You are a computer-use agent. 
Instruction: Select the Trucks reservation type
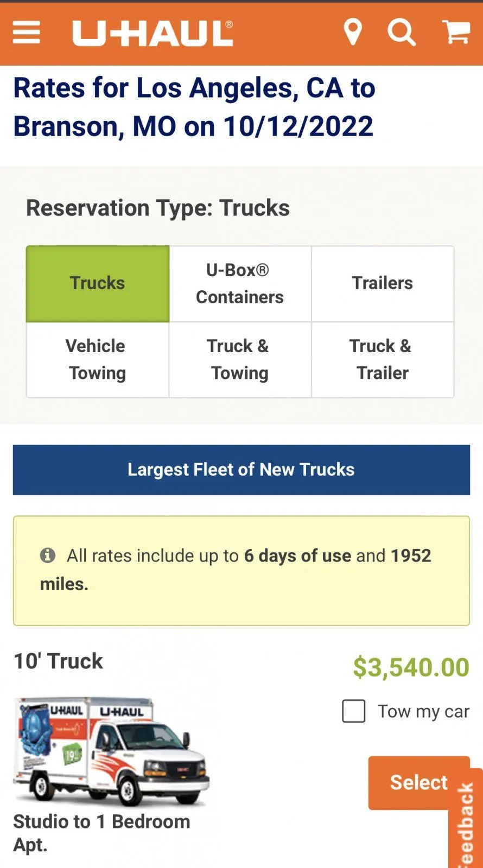pos(98,283)
